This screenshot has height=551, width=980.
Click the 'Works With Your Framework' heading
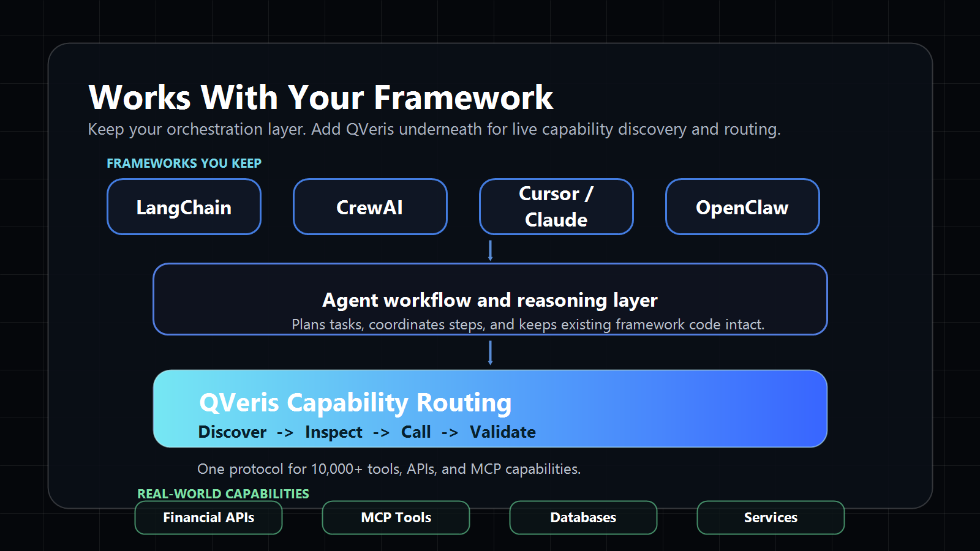(321, 97)
